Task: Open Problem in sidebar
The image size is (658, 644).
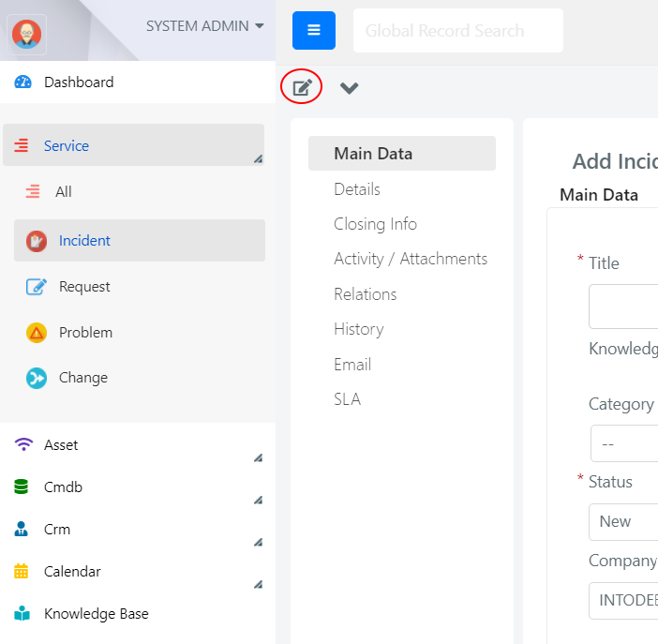Action: pyautogui.click(x=85, y=333)
